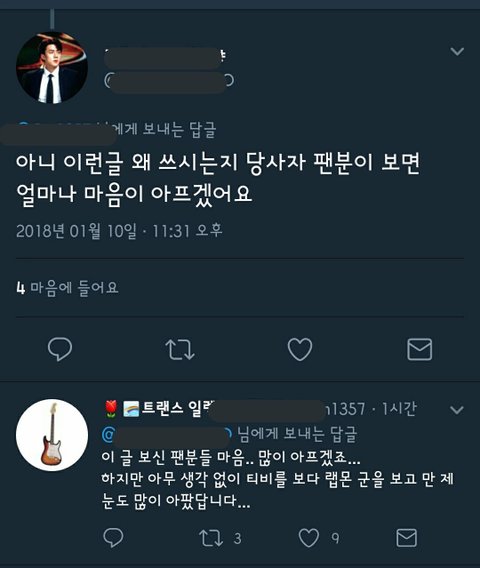480x568 pixels.
Task: Expand the options chevron on the bottom reply
Action: coord(456,410)
